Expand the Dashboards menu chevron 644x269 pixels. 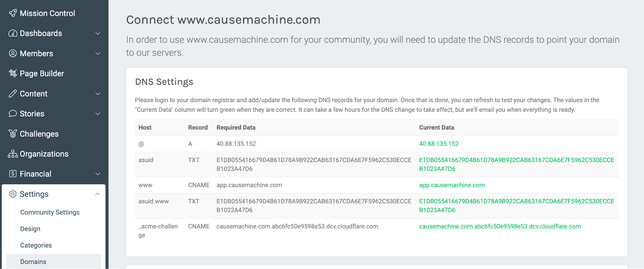pos(98,33)
